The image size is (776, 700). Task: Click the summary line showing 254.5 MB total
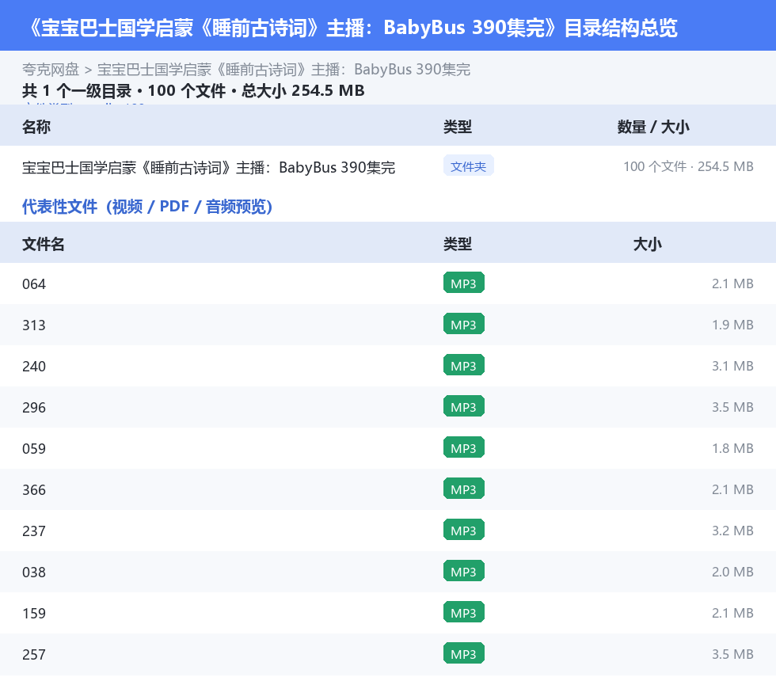coord(193,90)
